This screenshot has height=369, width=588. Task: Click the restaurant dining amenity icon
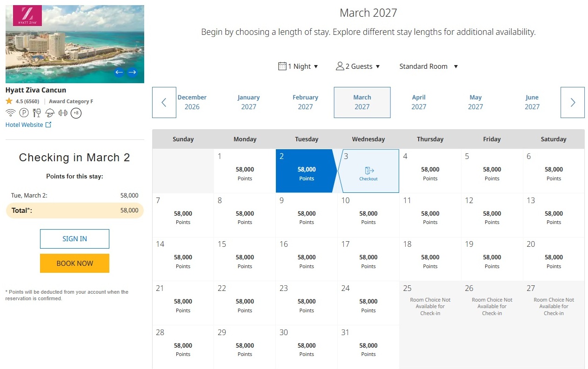click(x=37, y=113)
